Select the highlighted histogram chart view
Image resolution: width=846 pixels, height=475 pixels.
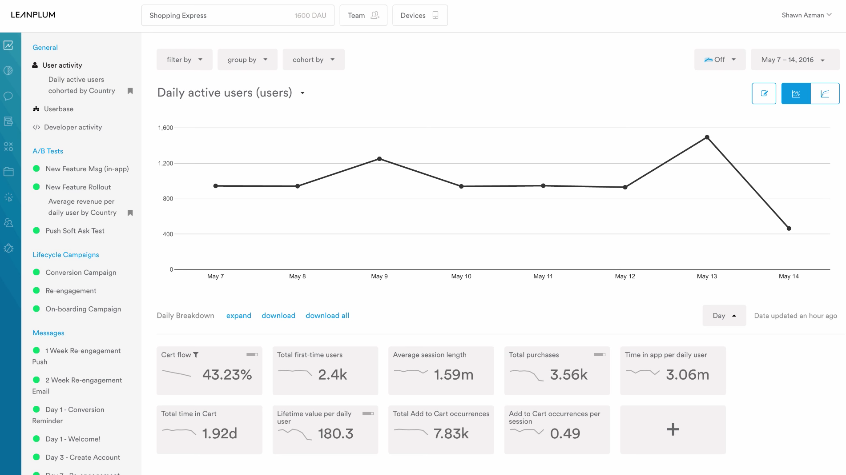796,93
